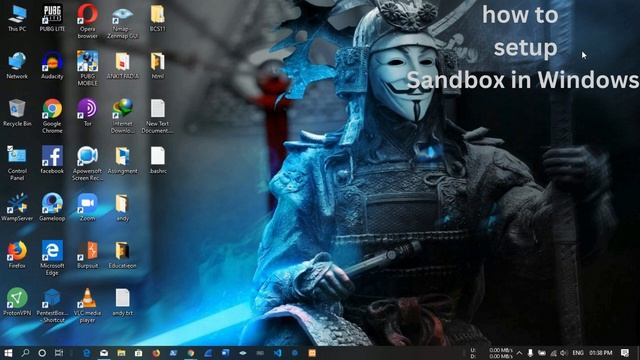Screen dimensions: 640x360
Task: Select the VLC media player shortcut
Action: (x=87, y=305)
